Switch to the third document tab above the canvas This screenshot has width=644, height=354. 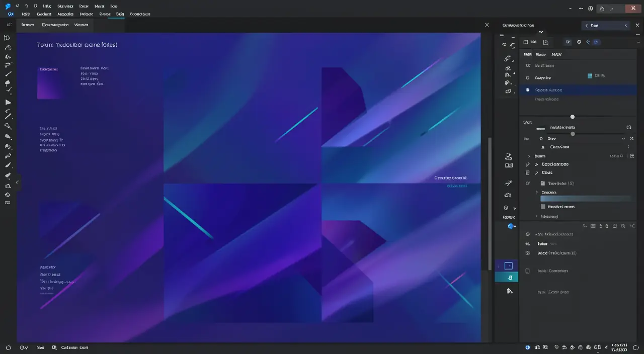81,25
